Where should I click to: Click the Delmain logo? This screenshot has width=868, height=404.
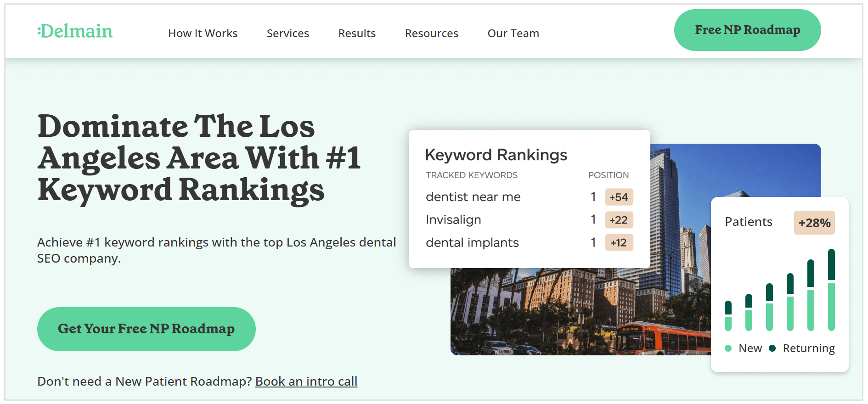pos(75,31)
